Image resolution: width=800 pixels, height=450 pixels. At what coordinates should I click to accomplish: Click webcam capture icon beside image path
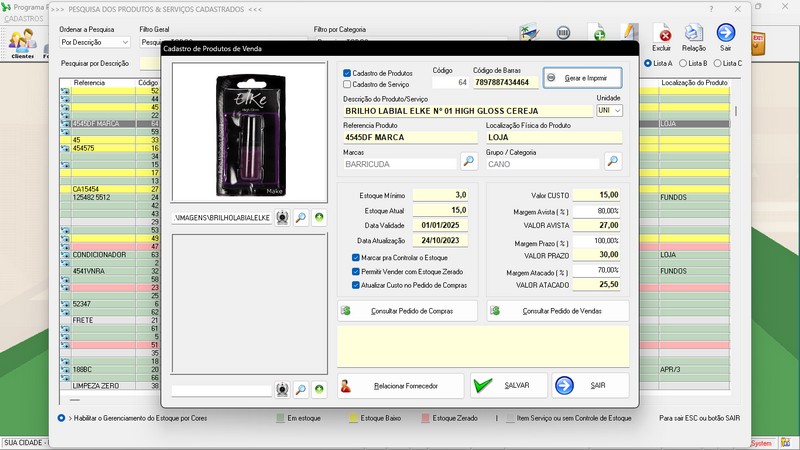point(282,218)
